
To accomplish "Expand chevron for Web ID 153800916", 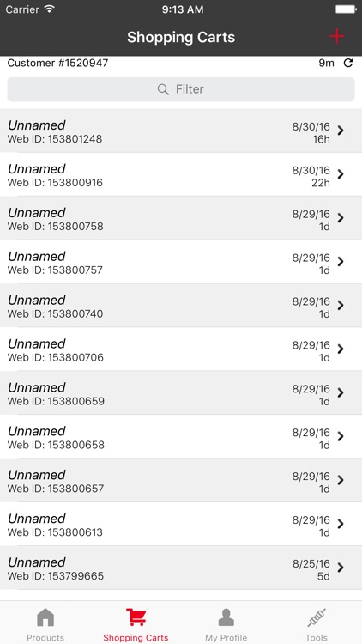I will tap(341, 174).
